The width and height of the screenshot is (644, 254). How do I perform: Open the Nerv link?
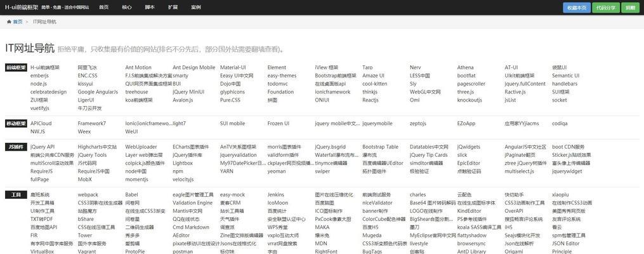coord(415,67)
